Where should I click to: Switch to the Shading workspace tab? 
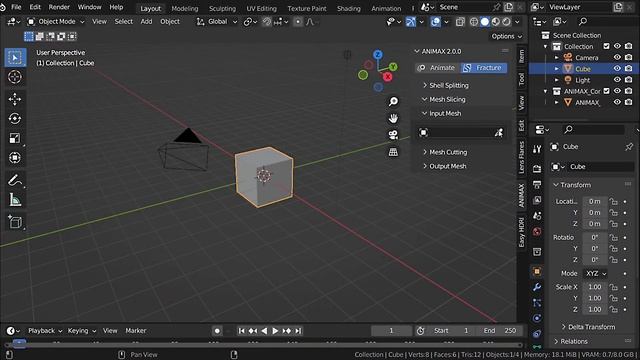point(349,8)
